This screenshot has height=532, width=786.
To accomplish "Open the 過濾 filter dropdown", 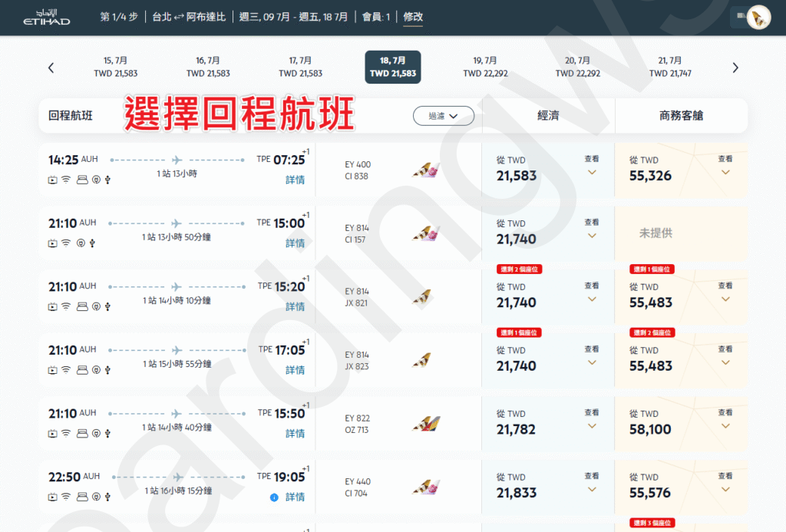I will coord(443,116).
